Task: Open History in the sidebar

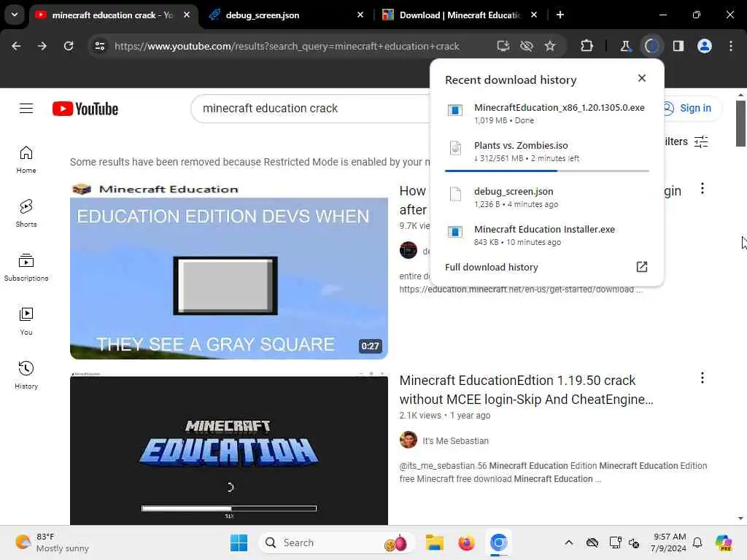Action: pyautogui.click(x=26, y=376)
